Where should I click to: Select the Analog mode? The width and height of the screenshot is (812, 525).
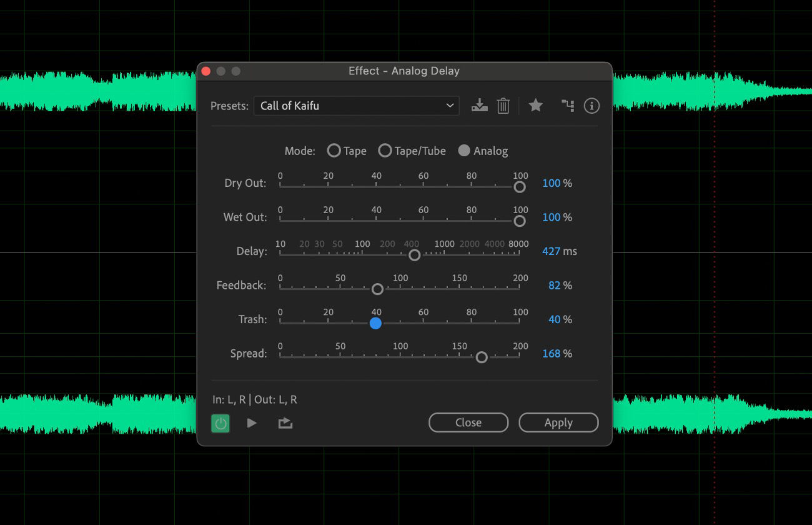(x=463, y=151)
